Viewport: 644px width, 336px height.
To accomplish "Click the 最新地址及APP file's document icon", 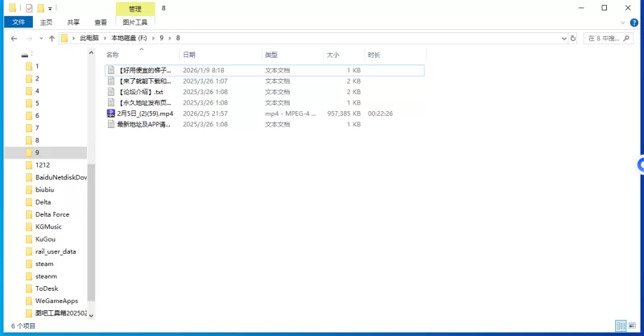I will tap(111, 124).
